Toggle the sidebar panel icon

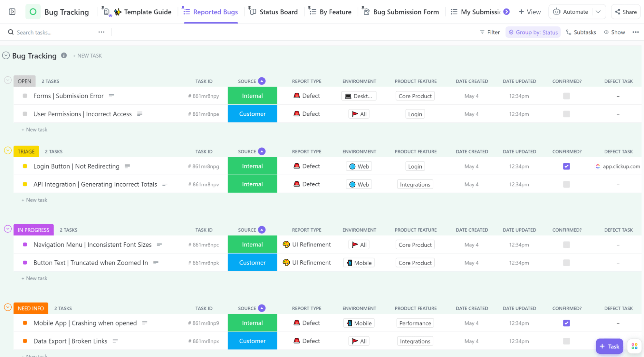pos(12,12)
